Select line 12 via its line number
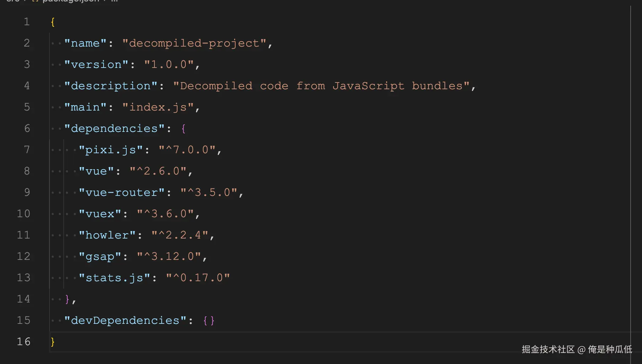The image size is (642, 364). tap(23, 257)
